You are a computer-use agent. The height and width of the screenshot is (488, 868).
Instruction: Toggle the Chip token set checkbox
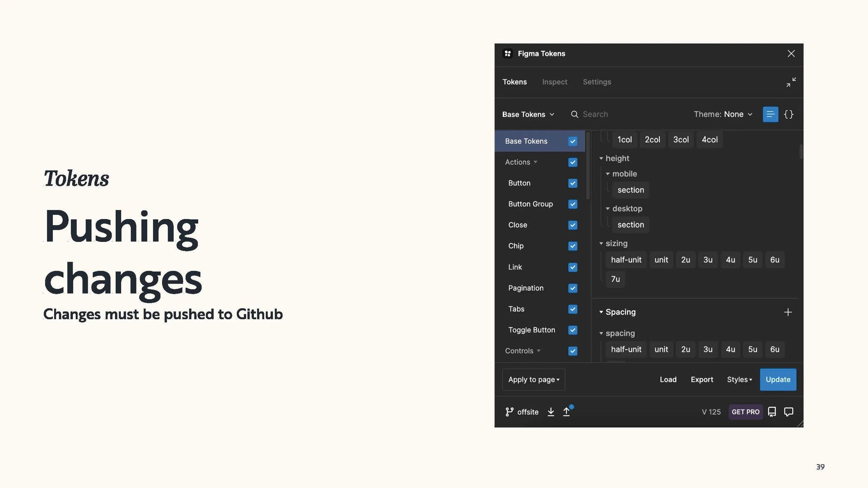point(573,246)
